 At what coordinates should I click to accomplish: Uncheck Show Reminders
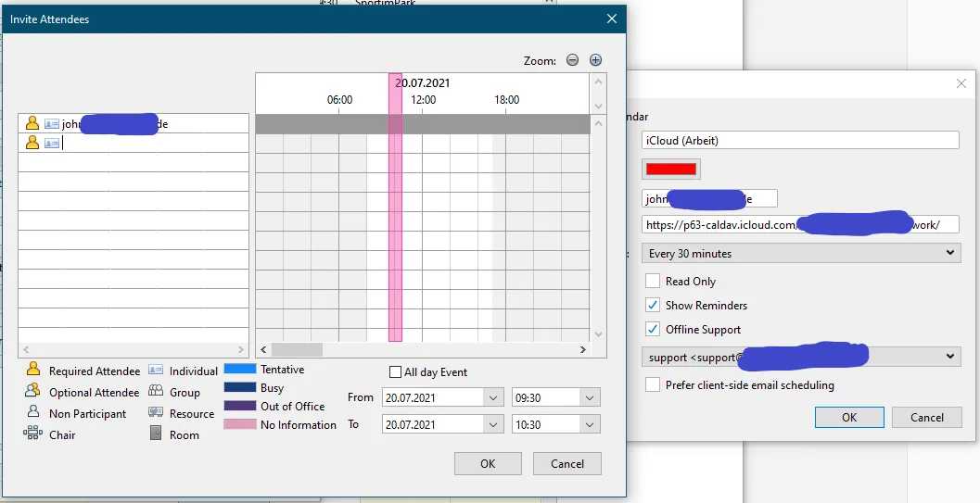pyautogui.click(x=653, y=305)
